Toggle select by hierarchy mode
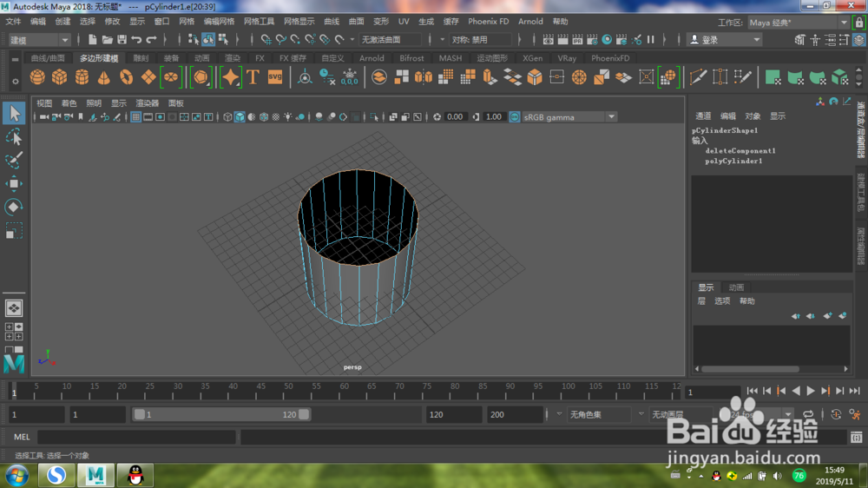This screenshot has width=868, height=488. (x=194, y=39)
